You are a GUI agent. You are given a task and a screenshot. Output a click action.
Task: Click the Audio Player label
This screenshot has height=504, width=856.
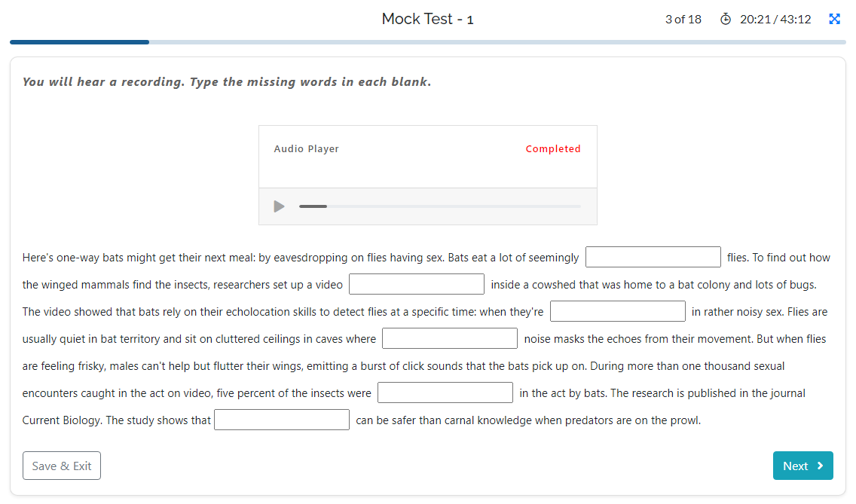coord(306,148)
